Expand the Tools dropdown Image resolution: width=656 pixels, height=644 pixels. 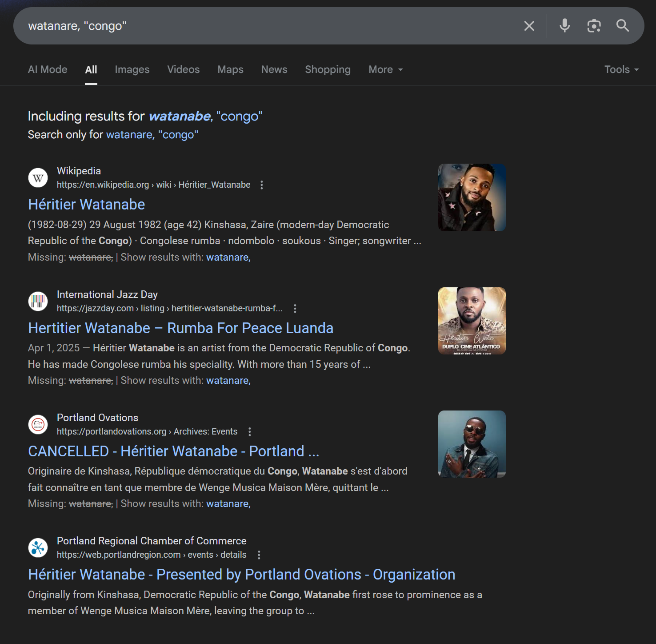[x=621, y=69]
